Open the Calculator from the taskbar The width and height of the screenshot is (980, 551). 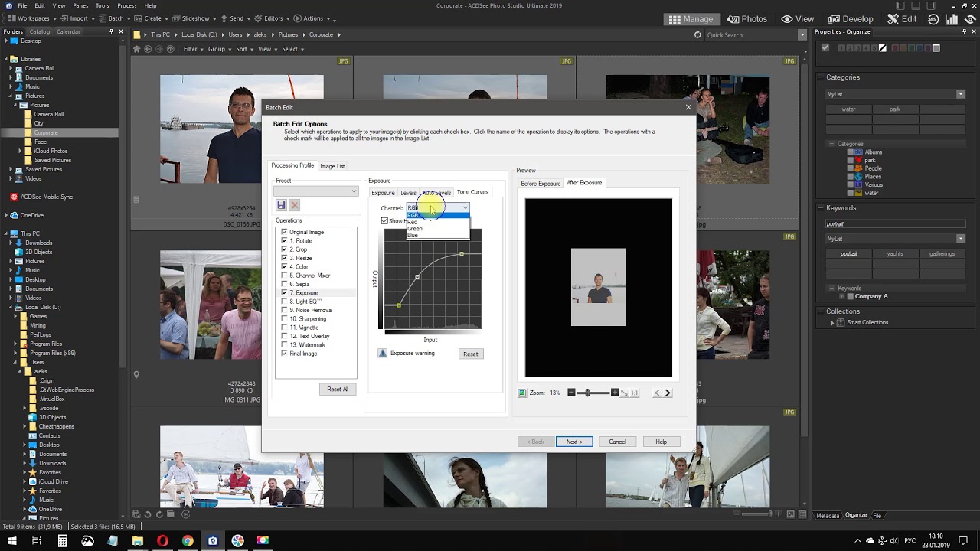pyautogui.click(x=63, y=540)
